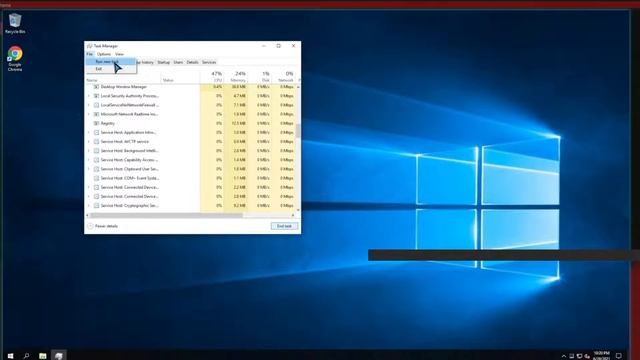This screenshot has width=640, height=360.
Task: Click the Desktop Window Manager process icon
Action: point(96,87)
